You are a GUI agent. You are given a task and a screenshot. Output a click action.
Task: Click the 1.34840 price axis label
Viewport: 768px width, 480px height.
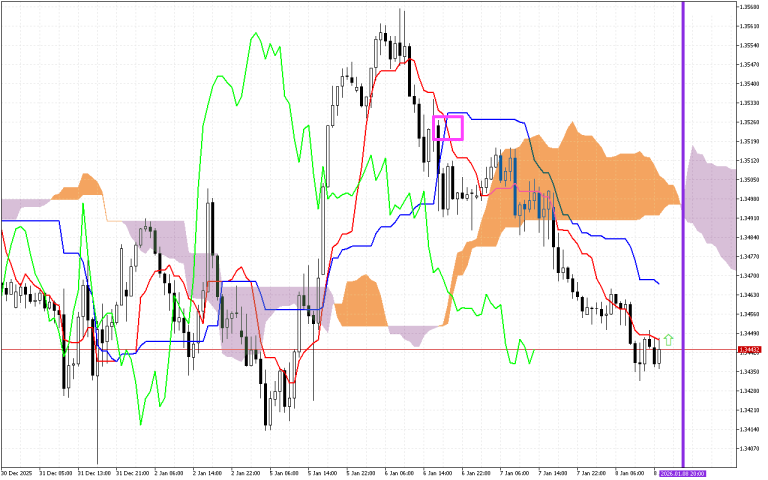pyautogui.click(x=749, y=237)
